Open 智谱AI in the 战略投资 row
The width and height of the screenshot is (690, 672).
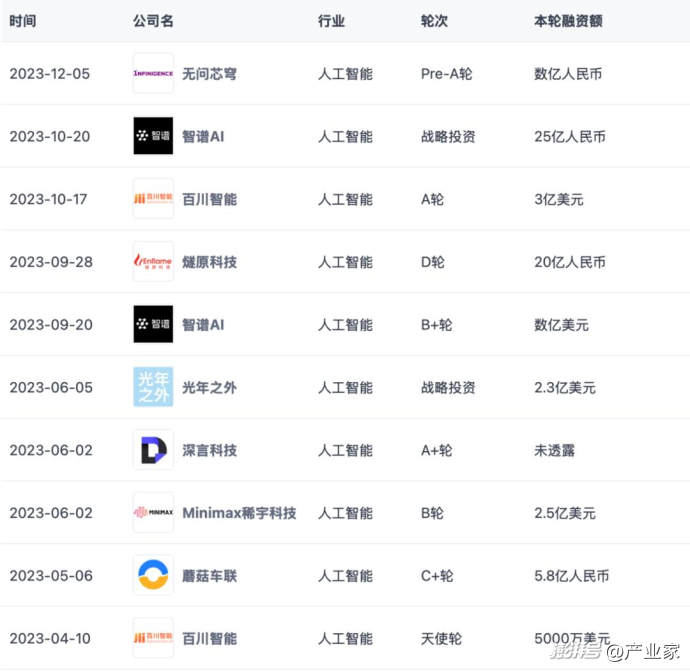coord(203,136)
